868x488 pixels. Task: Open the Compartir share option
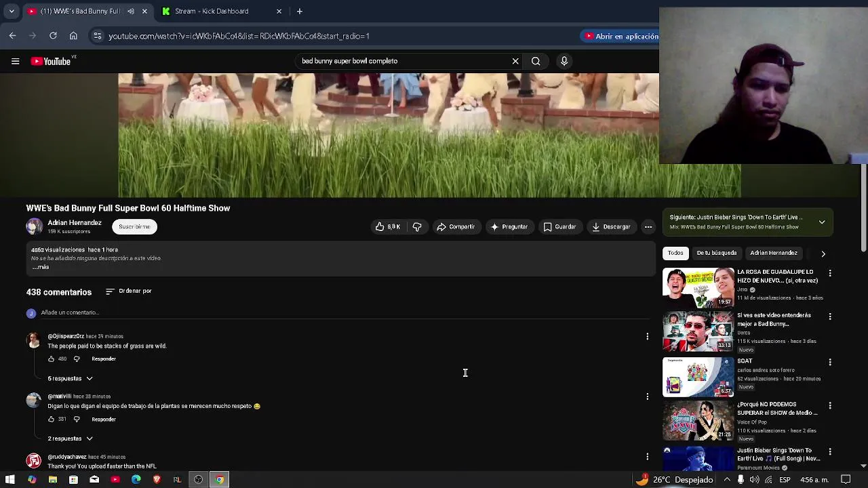tap(456, 226)
